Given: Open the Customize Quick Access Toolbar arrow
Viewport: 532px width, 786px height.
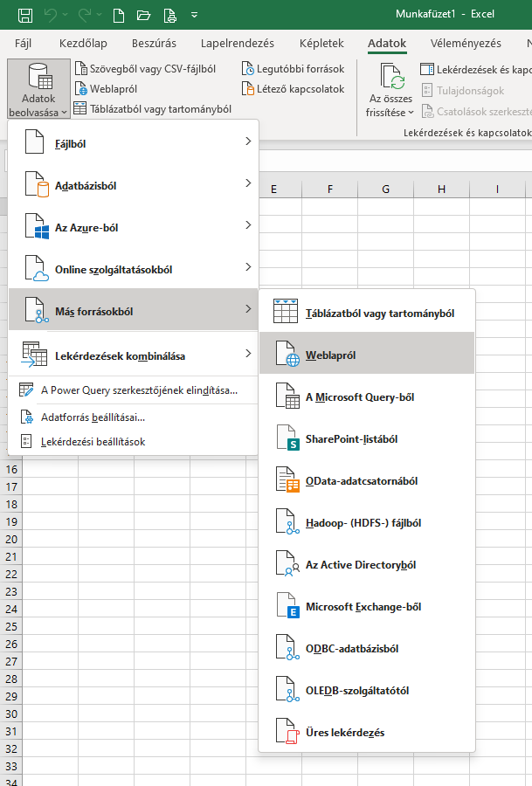Looking at the screenshot, I should pos(195,16).
